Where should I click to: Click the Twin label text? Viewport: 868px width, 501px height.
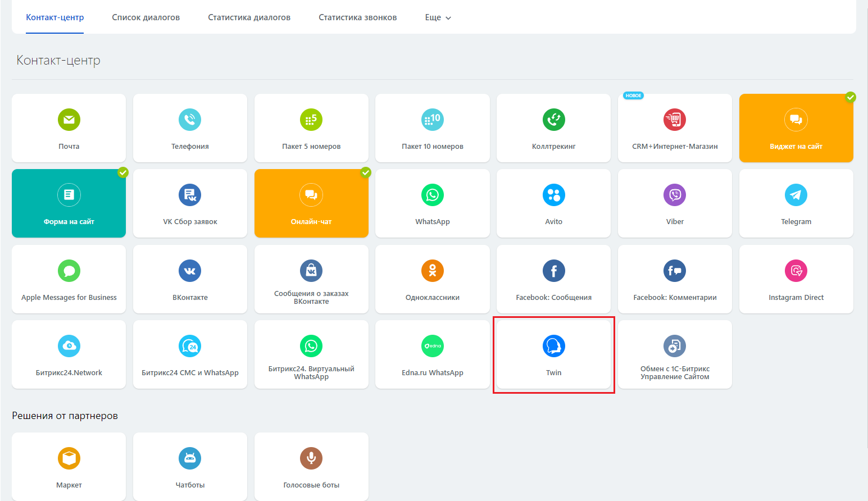click(554, 373)
